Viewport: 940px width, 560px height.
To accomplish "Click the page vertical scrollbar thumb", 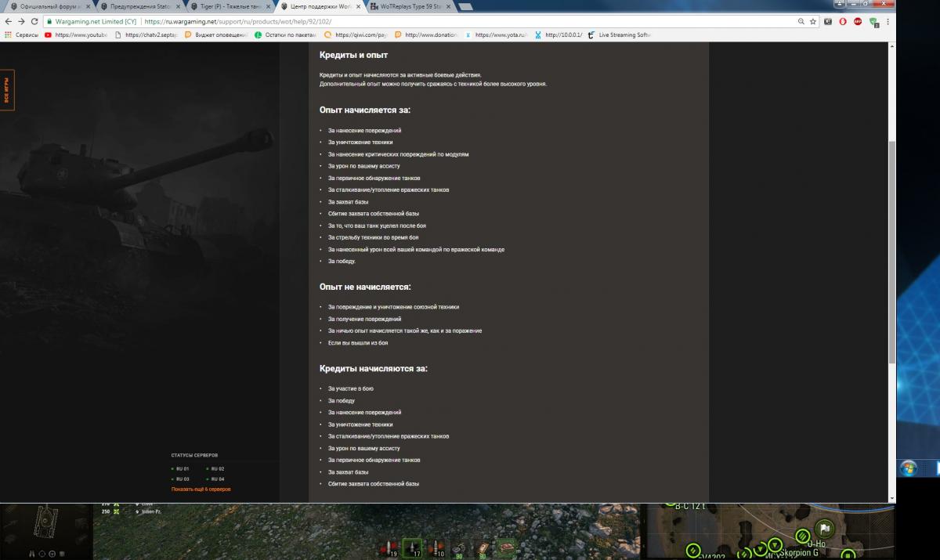I will tap(892, 252).
